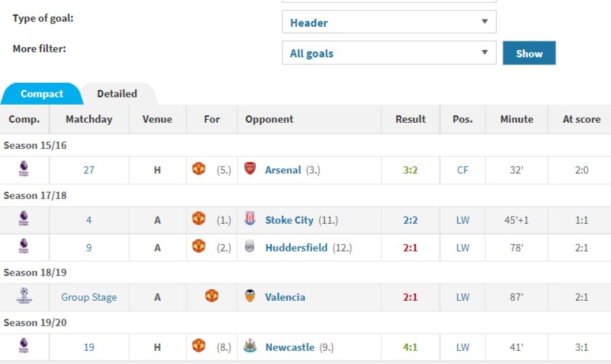Click Premier League logo in Newcastle row
Viewport: 611px width, 364px height.
coord(24,346)
